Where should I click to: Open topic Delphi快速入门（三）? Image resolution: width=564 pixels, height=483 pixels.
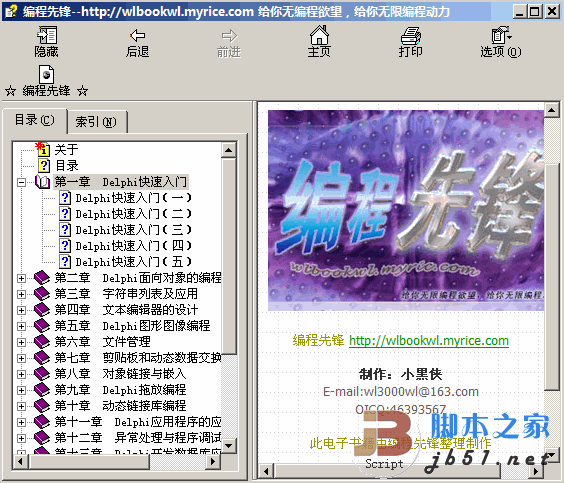(133, 230)
